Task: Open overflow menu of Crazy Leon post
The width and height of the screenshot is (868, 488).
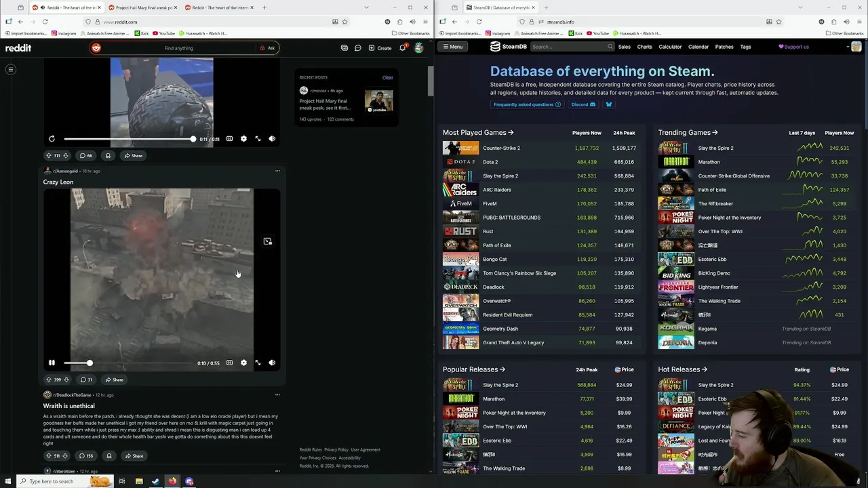Action: tap(277, 171)
